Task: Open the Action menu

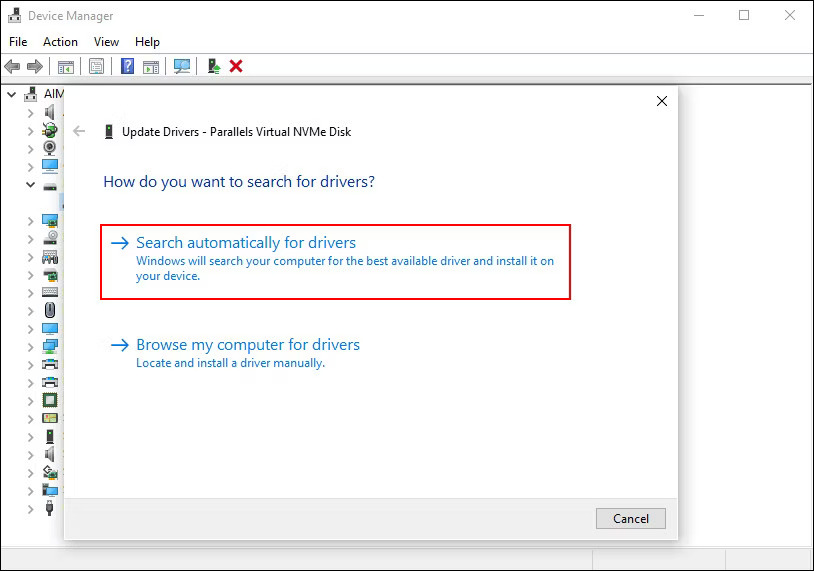Action: coord(60,42)
